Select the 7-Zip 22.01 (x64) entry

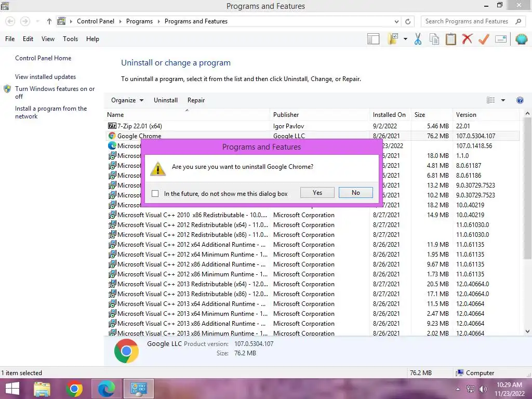pos(312,126)
